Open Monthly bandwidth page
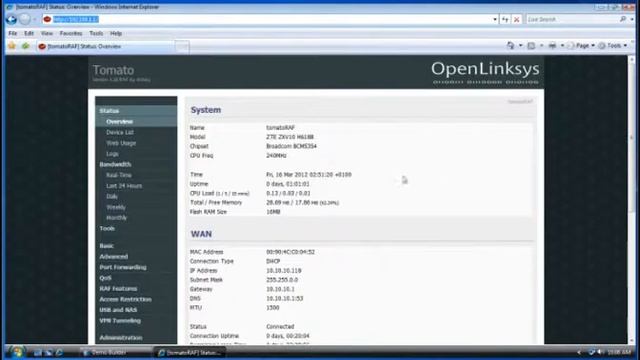 pos(116,218)
